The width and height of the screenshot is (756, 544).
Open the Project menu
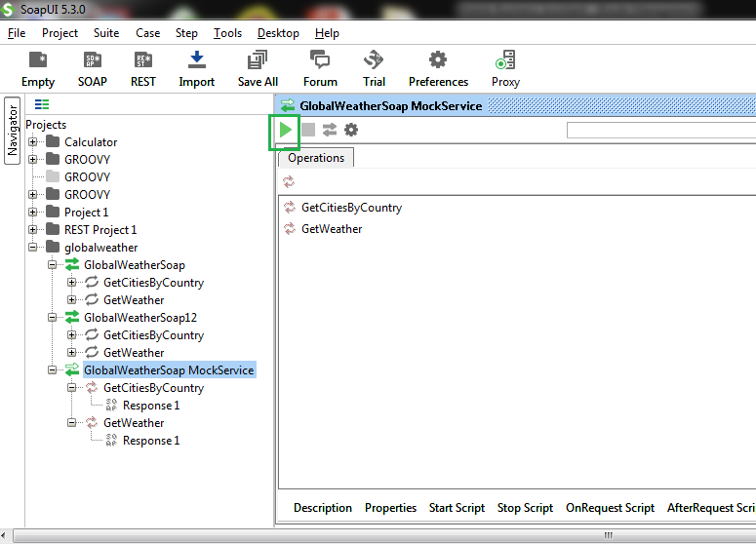click(60, 33)
